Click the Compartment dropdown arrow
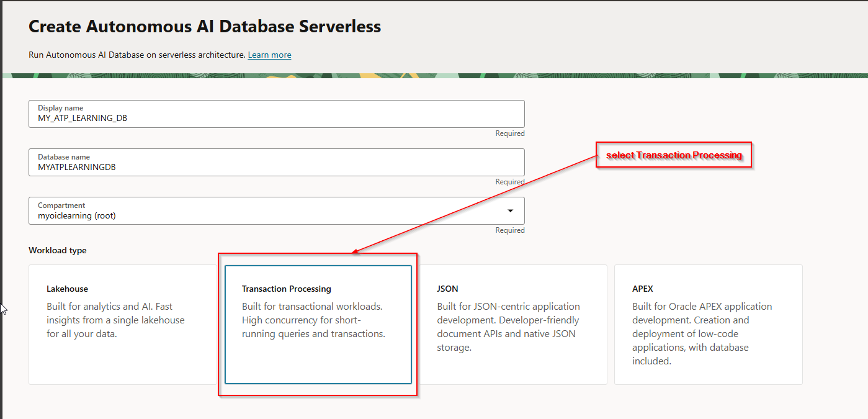Viewport: 868px width, 419px height. (510, 211)
